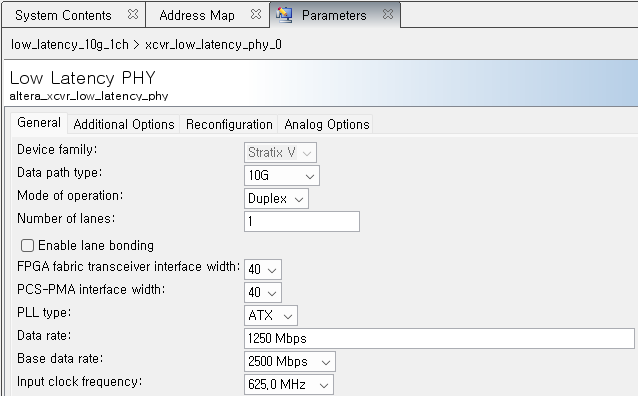
Task: Click the PLL type label
Action: (44, 313)
